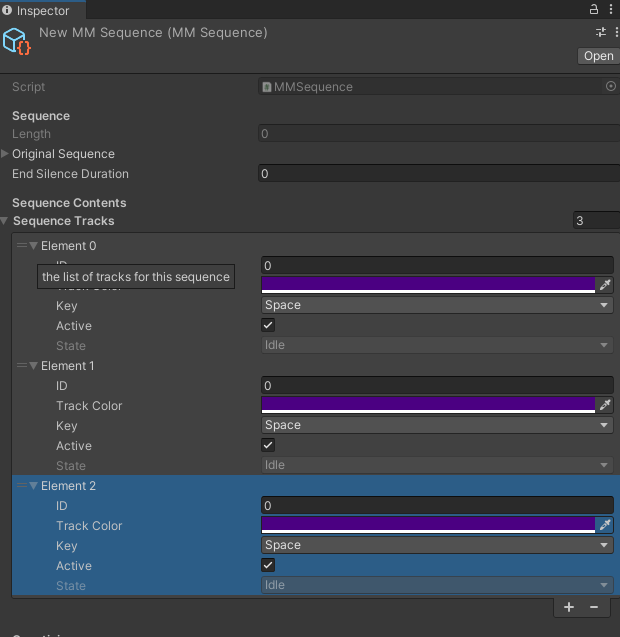Select the Inspector tab
Screen dimensions: 620x637
click(43, 10)
